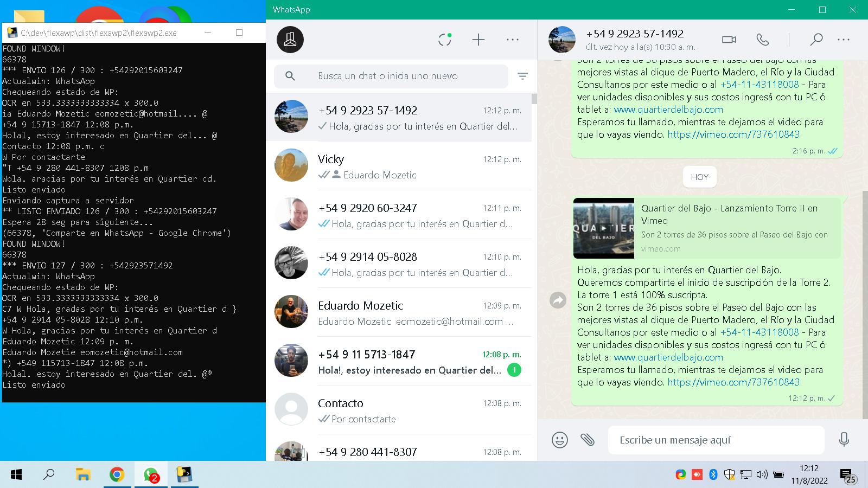Focus the 'Busca un chat o inicia uno nuevo' field
Viewport: 868px width, 488px height.
pos(391,76)
